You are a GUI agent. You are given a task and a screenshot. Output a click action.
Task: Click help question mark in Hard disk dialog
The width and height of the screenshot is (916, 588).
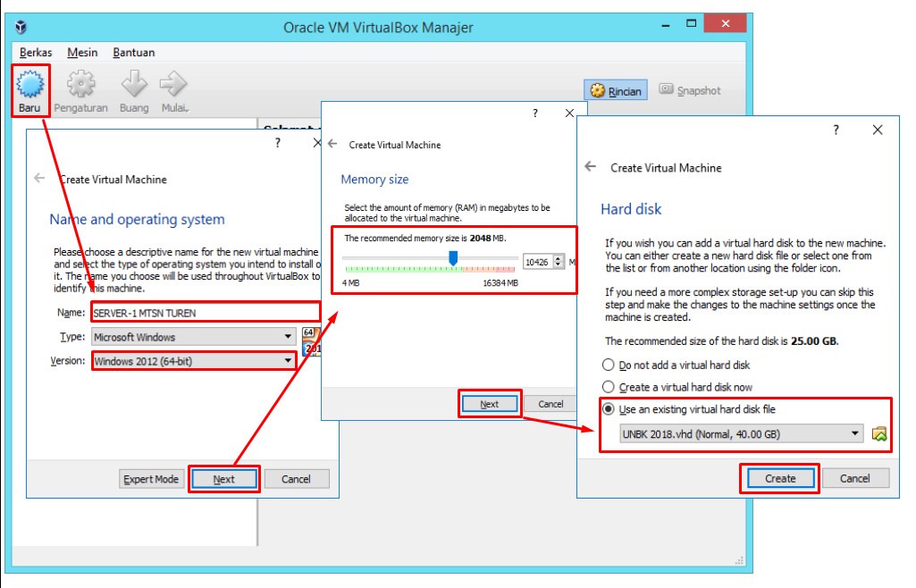tap(836, 130)
